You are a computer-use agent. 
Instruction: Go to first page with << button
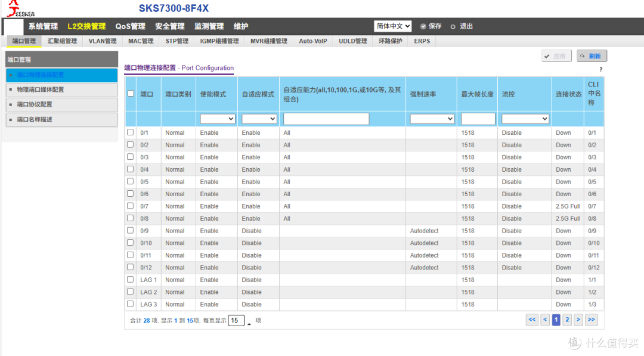(x=532, y=320)
